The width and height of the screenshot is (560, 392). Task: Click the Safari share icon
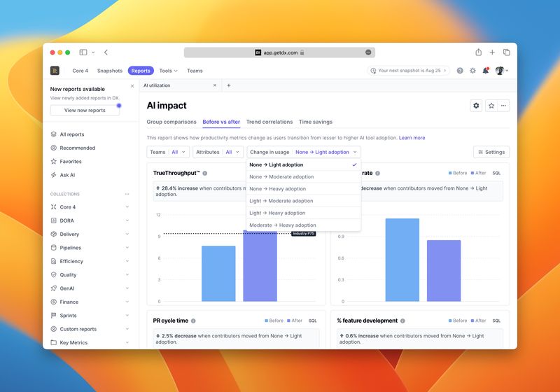478,52
